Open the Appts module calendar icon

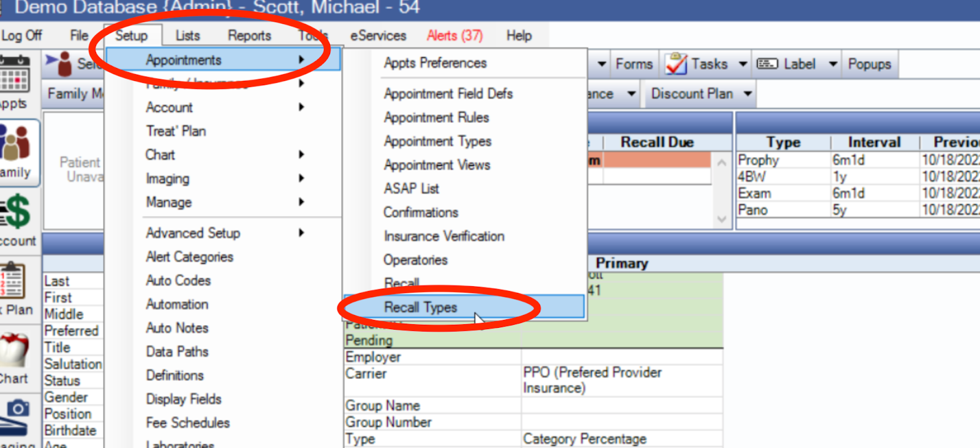(15, 76)
